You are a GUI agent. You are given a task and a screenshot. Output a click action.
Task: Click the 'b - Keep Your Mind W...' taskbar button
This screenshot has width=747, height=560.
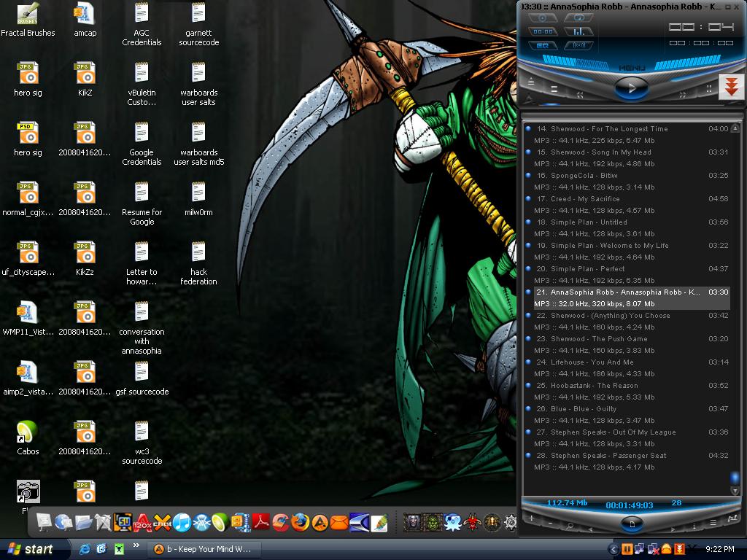click(204, 549)
